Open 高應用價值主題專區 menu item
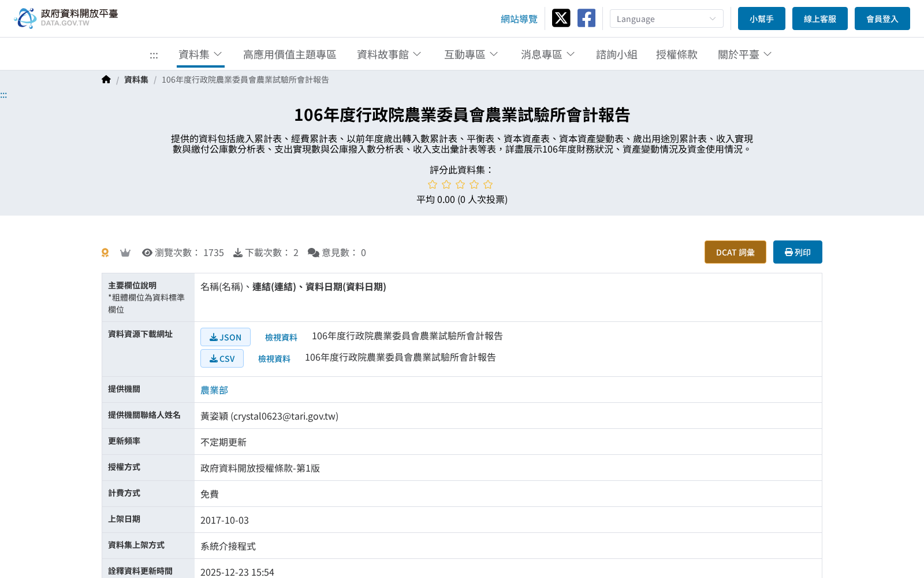The height and width of the screenshot is (578, 924). pos(289,54)
